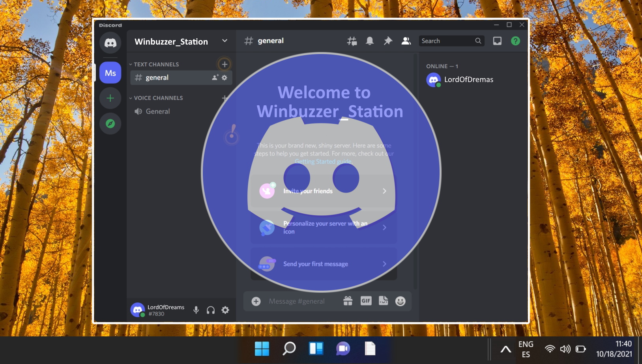Open the battery tray icon
This screenshot has height=364, width=642.
580,349
